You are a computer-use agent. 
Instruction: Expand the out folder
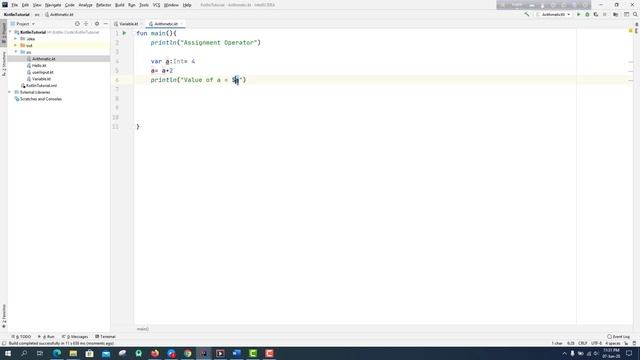click(x=16, y=45)
